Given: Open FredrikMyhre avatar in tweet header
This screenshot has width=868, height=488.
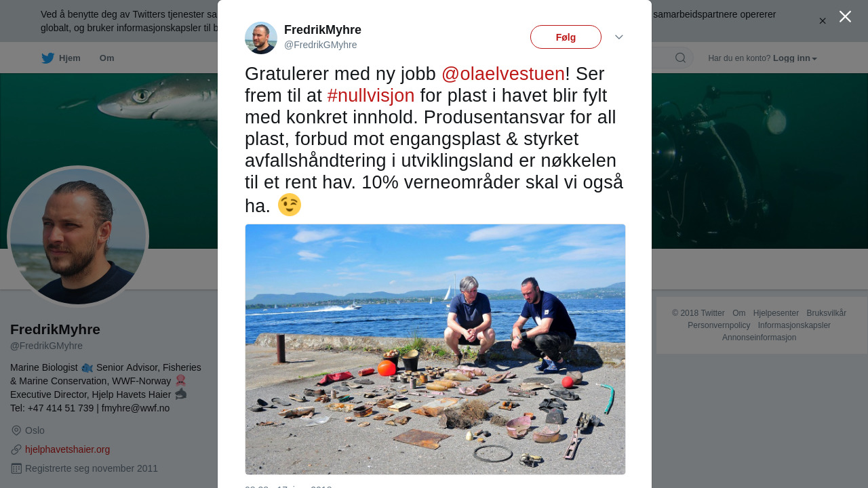Looking at the screenshot, I should pos(261,38).
